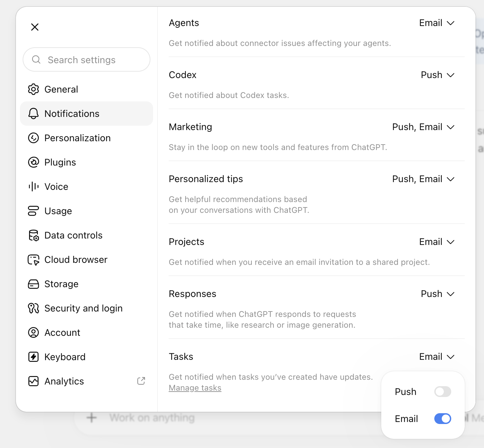The height and width of the screenshot is (448, 484).
Task: Click the Personalization icon
Action: pos(33,138)
